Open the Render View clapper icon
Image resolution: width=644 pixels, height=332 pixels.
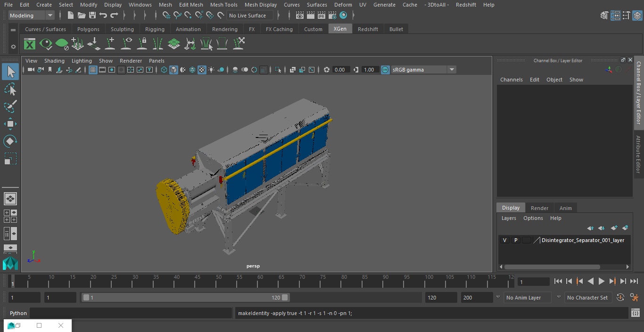click(300, 16)
